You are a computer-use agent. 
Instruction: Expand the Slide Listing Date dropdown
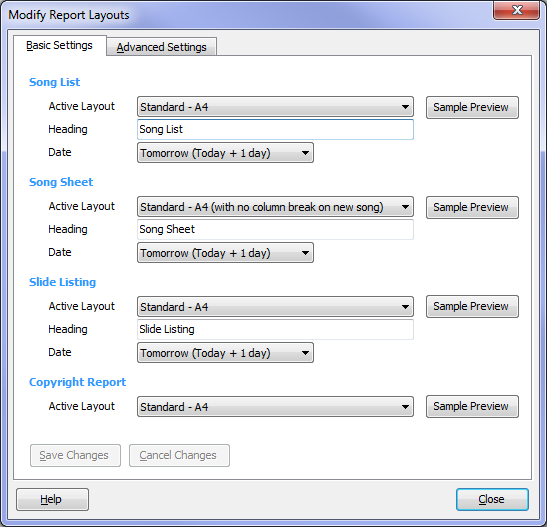click(x=225, y=353)
